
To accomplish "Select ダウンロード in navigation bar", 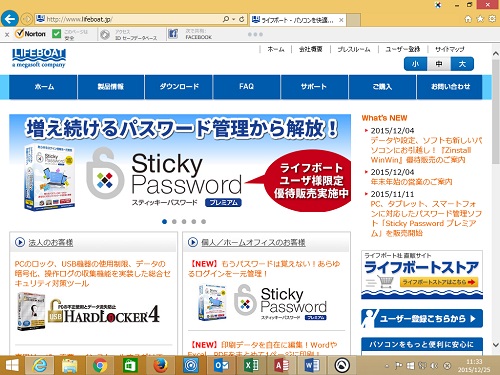I will click(x=179, y=87).
